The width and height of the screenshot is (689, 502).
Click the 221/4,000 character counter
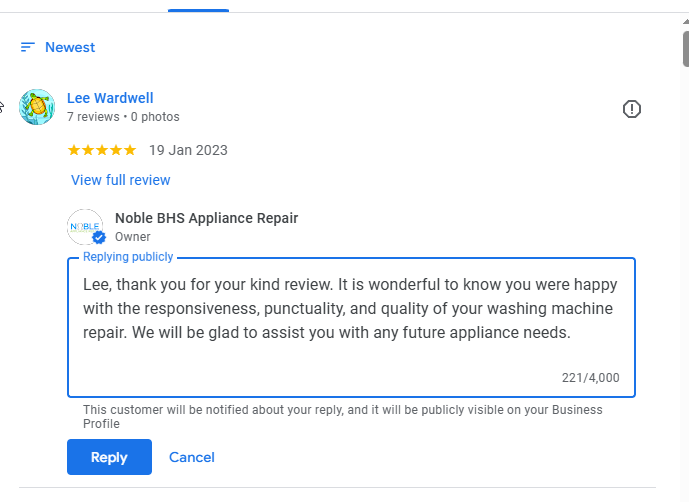click(590, 378)
